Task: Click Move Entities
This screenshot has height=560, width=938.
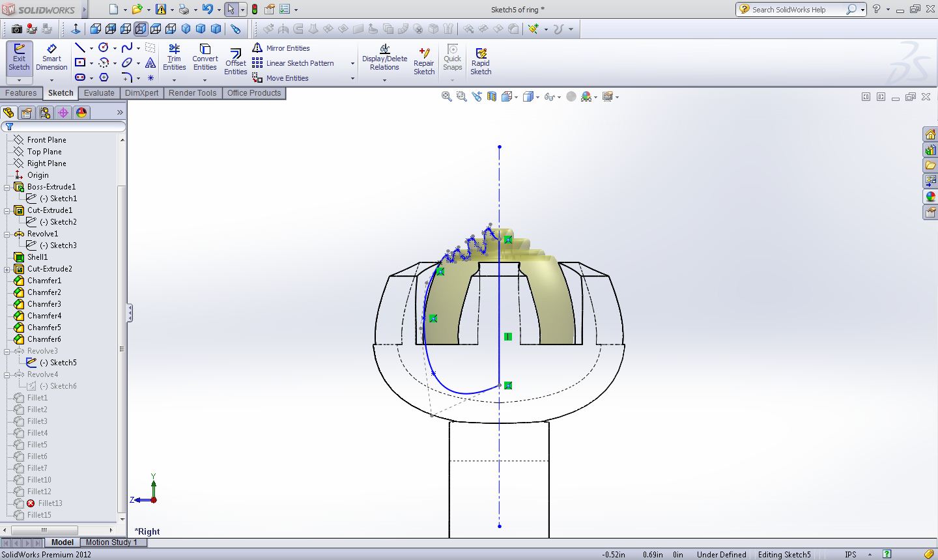Action: (x=281, y=78)
